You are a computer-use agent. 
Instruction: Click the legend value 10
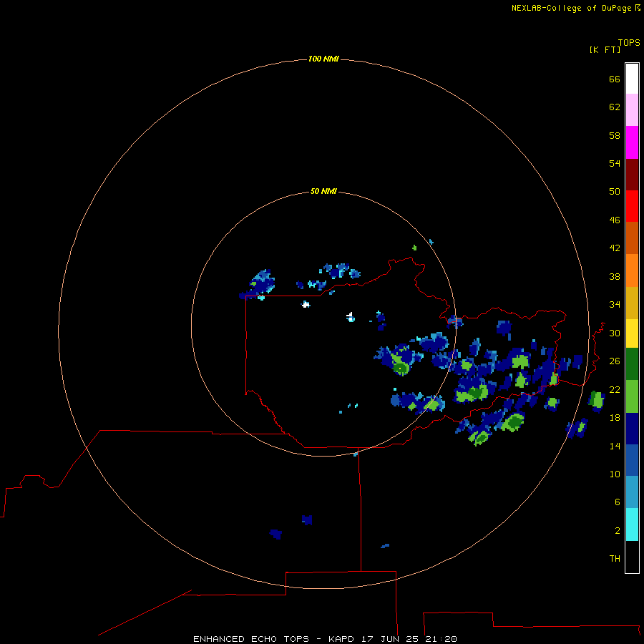pyautogui.click(x=615, y=474)
